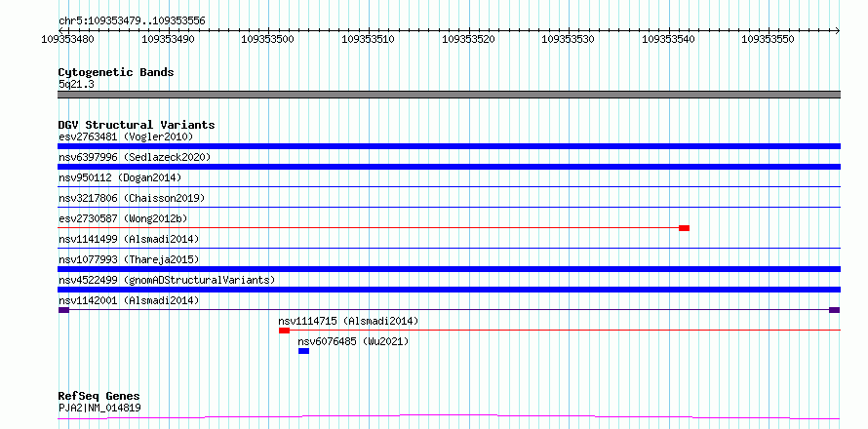Viewport: 868px width, 429px height.
Task: Select the nsv6397996 thick blue bar
Action: pos(449,167)
